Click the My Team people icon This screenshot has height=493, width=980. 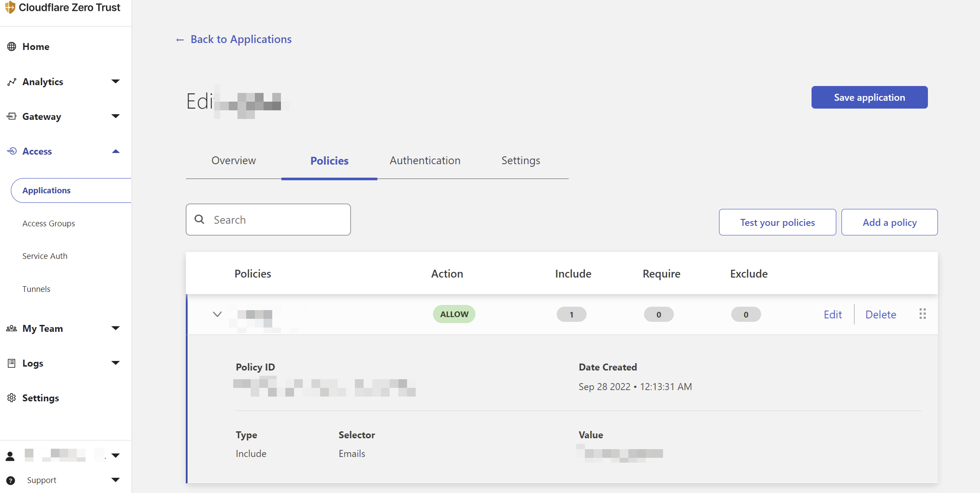pos(12,328)
